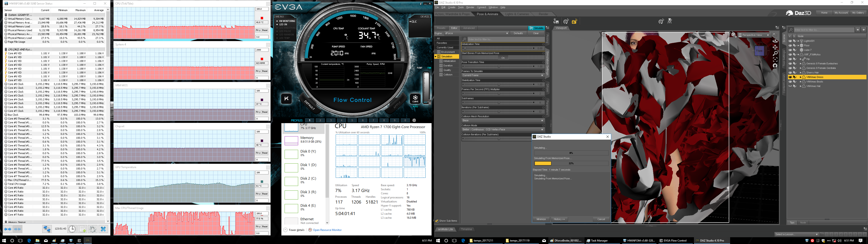This screenshot has width=868, height=244.
Task: Click the EVGA fan Curve icon
Action: 415,99
